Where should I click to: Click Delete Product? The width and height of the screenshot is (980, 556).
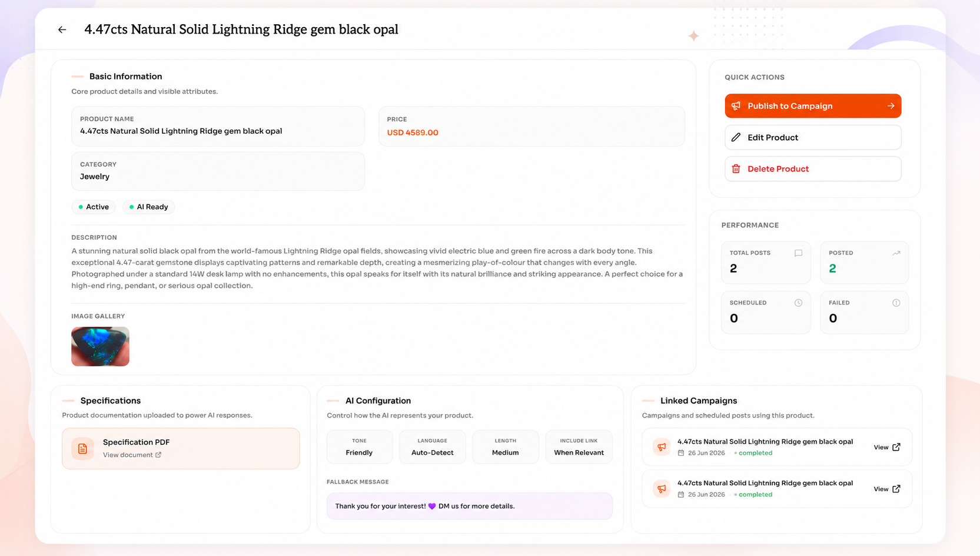pos(813,169)
